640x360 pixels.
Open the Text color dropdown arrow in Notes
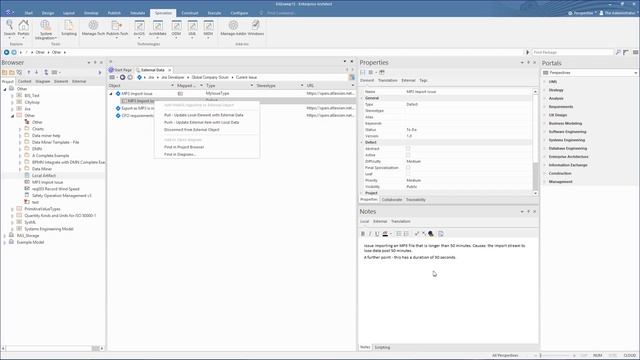(x=391, y=234)
